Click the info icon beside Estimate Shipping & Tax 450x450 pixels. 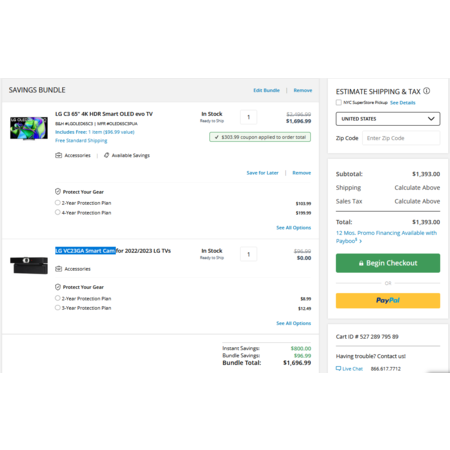(x=426, y=91)
